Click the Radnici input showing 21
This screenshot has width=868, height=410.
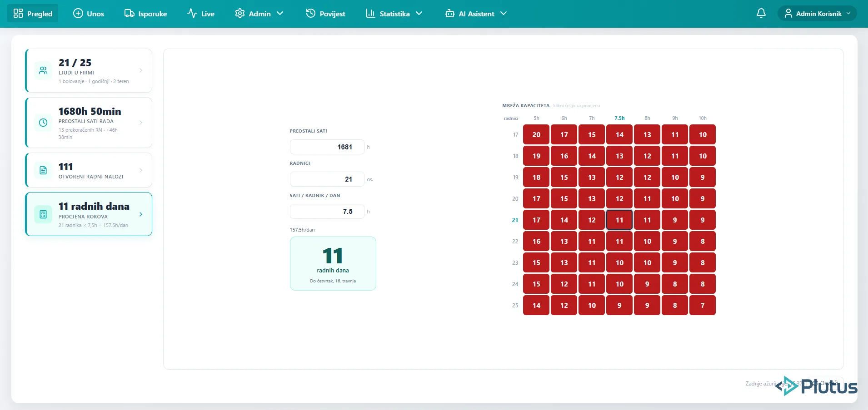(327, 179)
